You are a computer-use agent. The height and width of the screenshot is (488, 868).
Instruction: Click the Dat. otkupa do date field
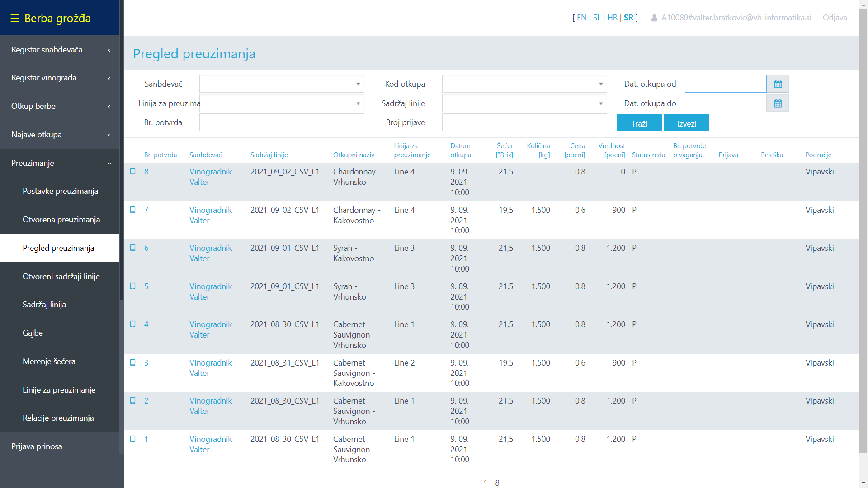[x=726, y=103]
